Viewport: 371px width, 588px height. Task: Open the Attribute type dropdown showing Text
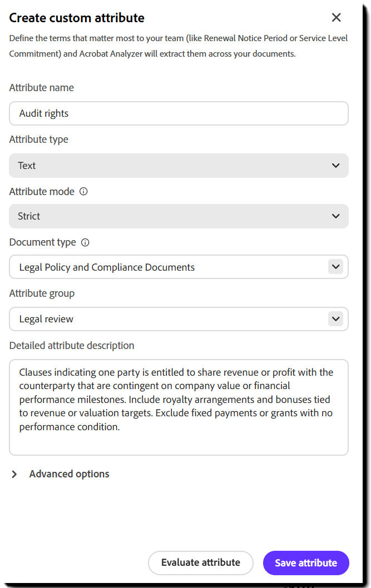coord(179,165)
